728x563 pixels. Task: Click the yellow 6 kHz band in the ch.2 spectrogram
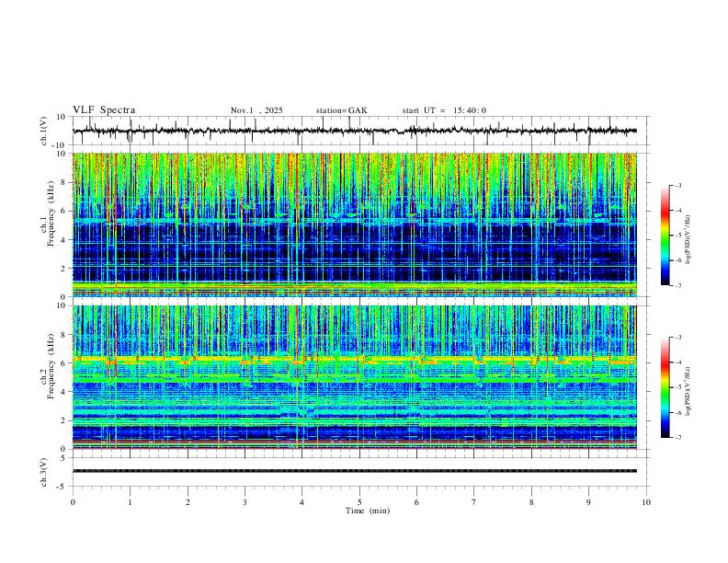pyautogui.click(x=354, y=359)
